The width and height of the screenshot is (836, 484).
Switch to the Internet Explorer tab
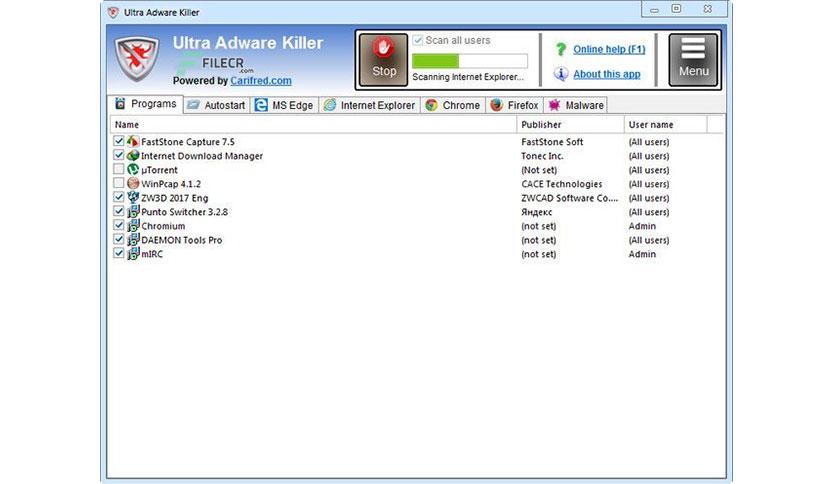369,105
